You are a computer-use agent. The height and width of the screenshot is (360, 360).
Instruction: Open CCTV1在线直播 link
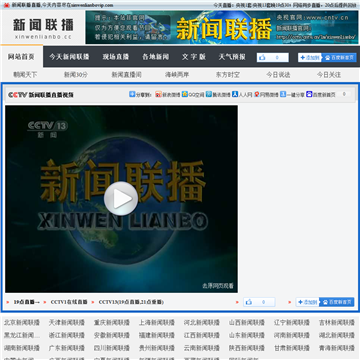click(69, 302)
